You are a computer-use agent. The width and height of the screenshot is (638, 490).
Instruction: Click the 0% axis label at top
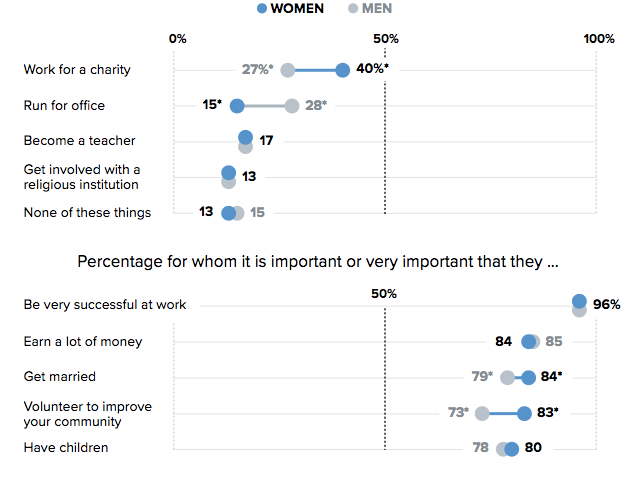click(178, 39)
